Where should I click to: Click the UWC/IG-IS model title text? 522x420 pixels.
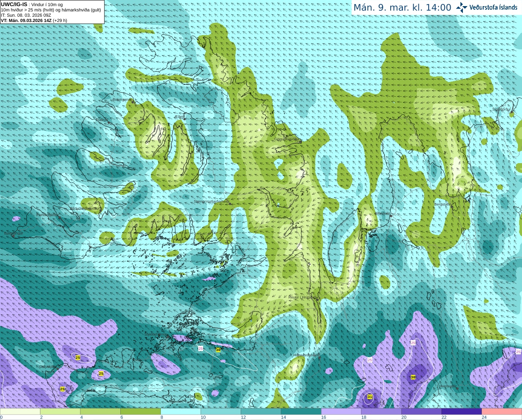click(14, 4)
